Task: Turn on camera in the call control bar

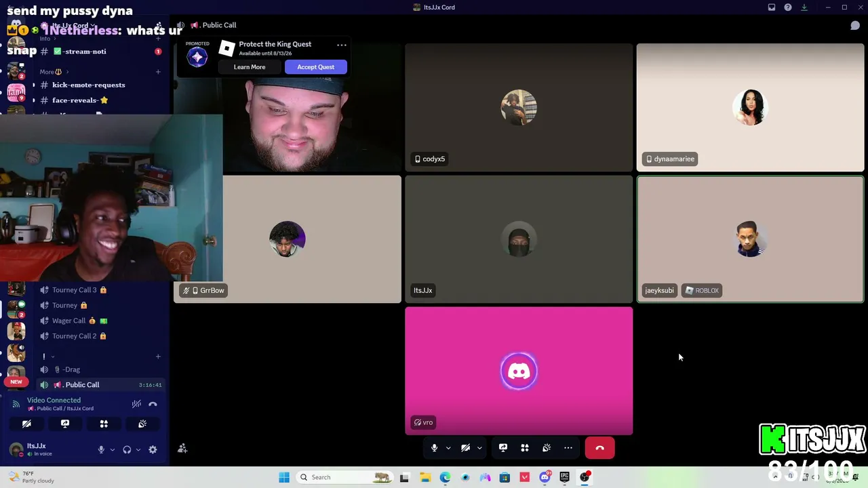Action: point(465,448)
